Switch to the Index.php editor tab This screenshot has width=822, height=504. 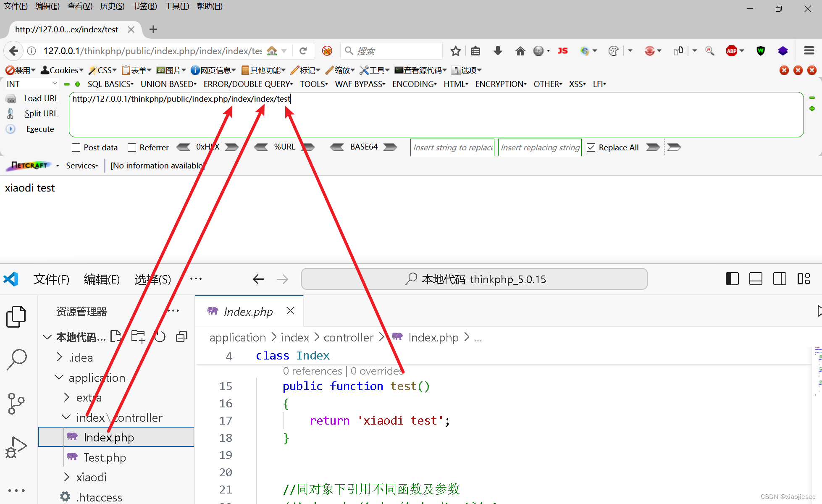(248, 311)
